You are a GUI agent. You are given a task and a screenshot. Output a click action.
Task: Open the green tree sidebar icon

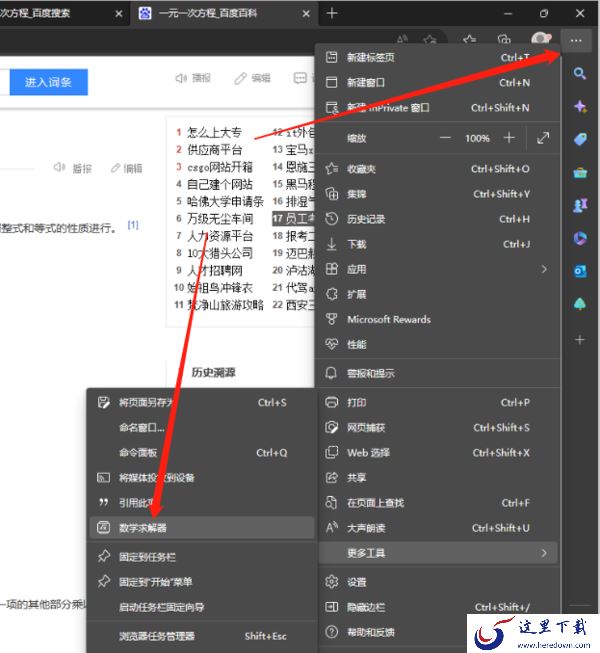coord(580,304)
